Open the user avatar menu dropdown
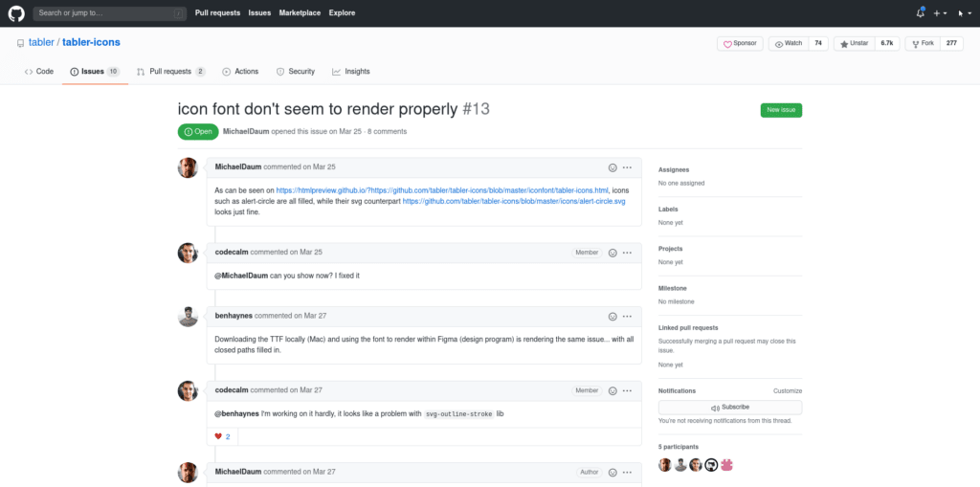Image resolution: width=980 pixels, height=487 pixels. click(x=963, y=13)
